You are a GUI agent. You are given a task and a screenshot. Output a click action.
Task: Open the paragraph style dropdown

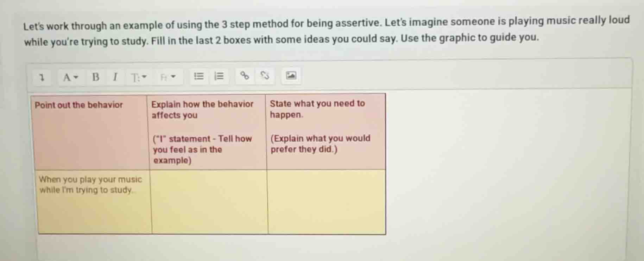(138, 77)
